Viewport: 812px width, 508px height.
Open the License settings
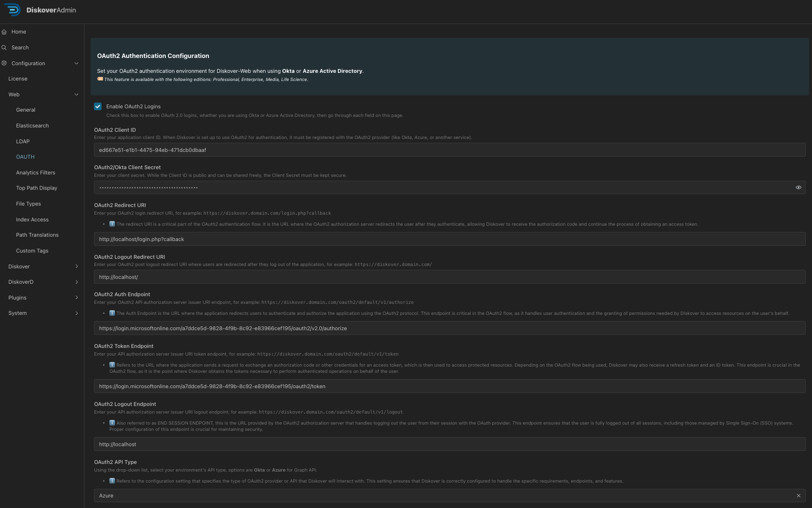(18, 79)
